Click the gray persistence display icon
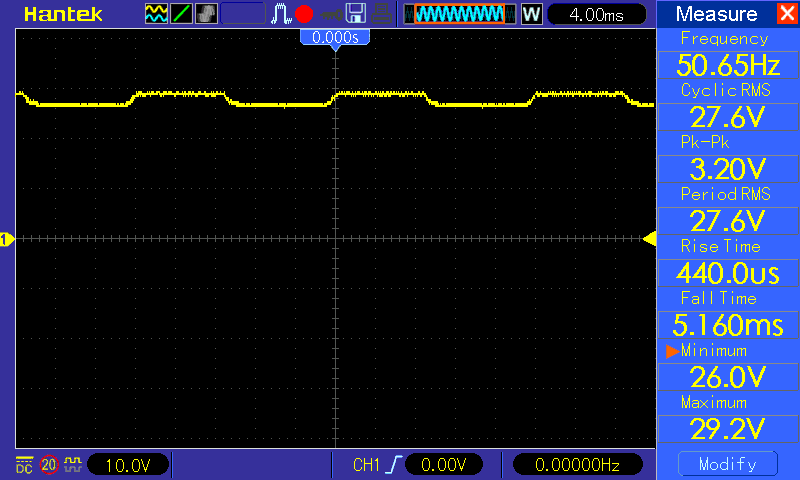The height and width of the screenshot is (480, 800). (x=206, y=14)
